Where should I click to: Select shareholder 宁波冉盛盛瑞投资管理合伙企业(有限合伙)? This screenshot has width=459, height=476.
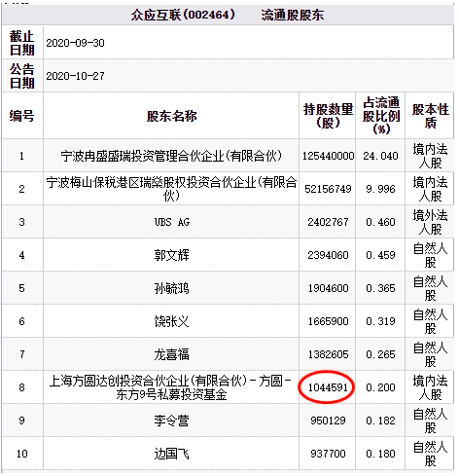pos(171,156)
